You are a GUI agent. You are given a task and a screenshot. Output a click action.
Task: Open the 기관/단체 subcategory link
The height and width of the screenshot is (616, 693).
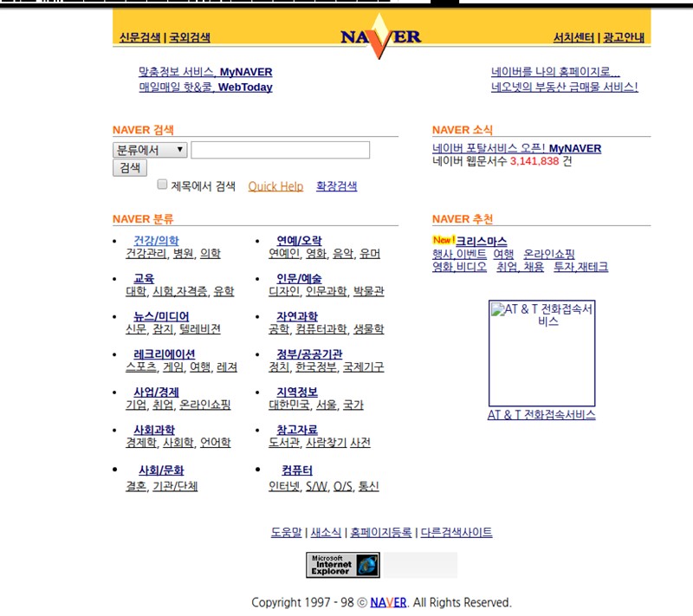click(x=175, y=487)
